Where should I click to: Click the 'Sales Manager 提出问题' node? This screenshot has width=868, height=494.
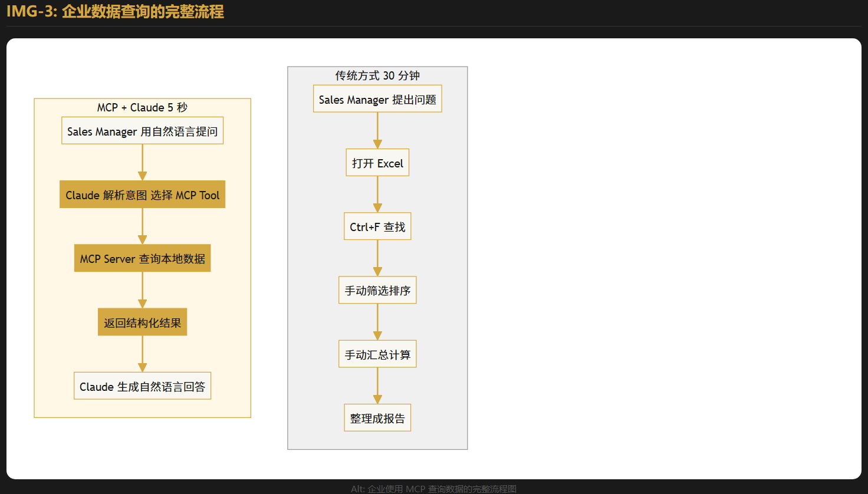[x=377, y=99]
